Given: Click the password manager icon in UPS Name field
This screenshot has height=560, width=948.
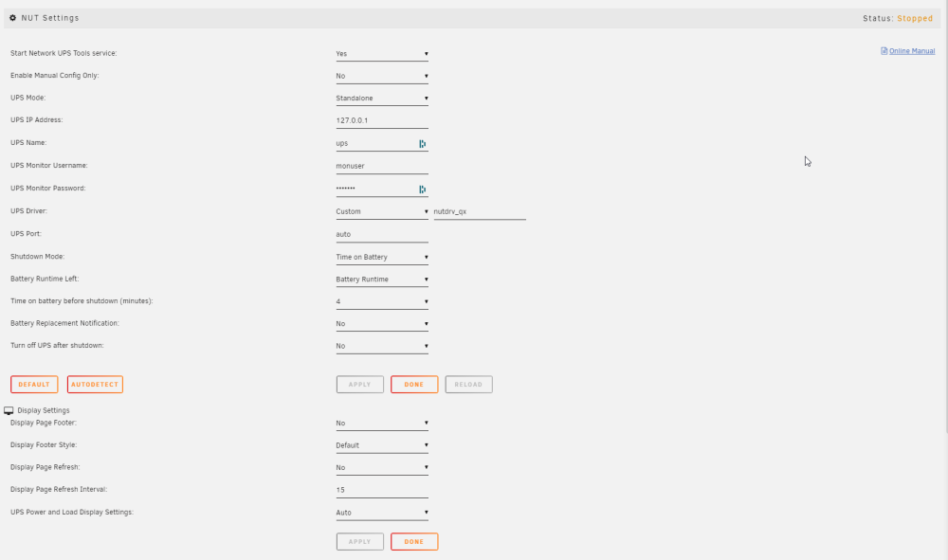Looking at the screenshot, I should click(x=422, y=144).
